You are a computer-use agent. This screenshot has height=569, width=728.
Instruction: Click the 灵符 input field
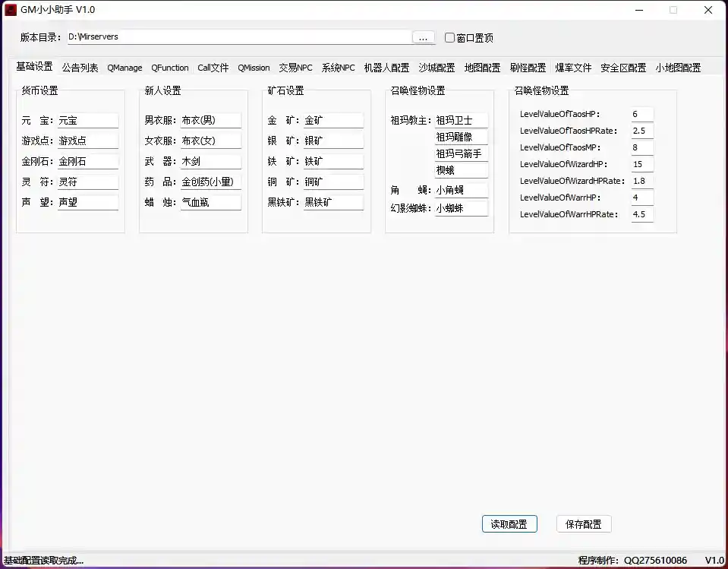click(x=88, y=182)
